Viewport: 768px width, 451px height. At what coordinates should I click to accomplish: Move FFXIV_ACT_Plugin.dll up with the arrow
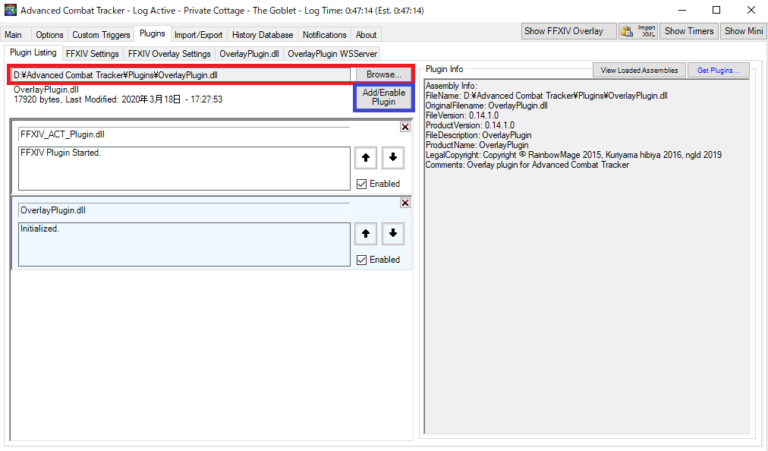point(367,157)
